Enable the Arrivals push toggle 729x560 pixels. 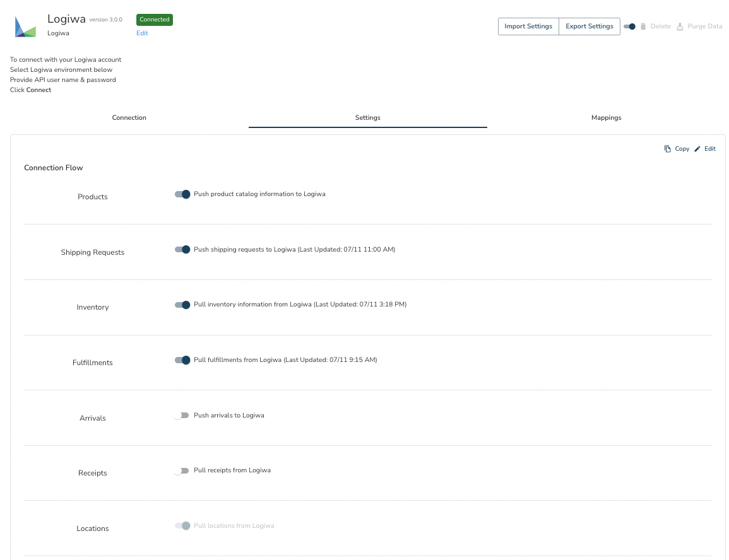pyautogui.click(x=181, y=415)
